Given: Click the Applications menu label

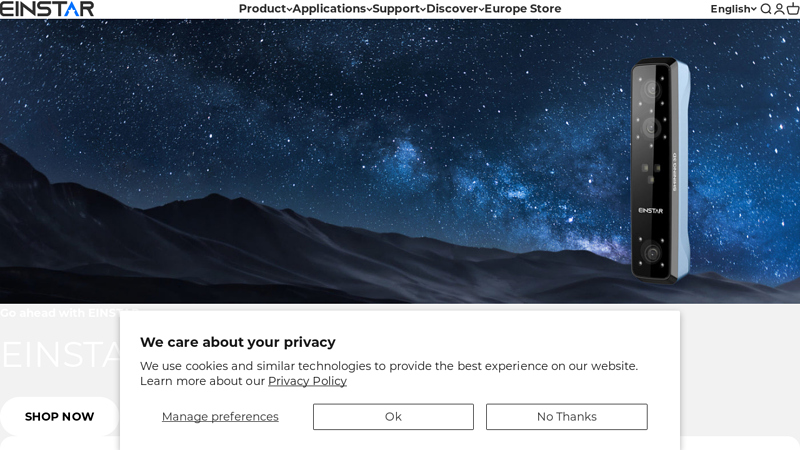Looking at the screenshot, I should pos(329,9).
